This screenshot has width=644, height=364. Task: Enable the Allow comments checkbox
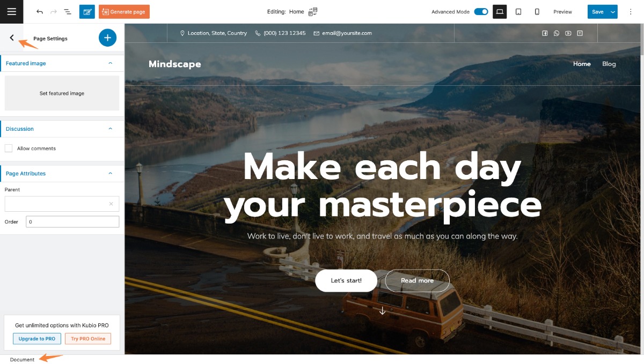tap(9, 148)
